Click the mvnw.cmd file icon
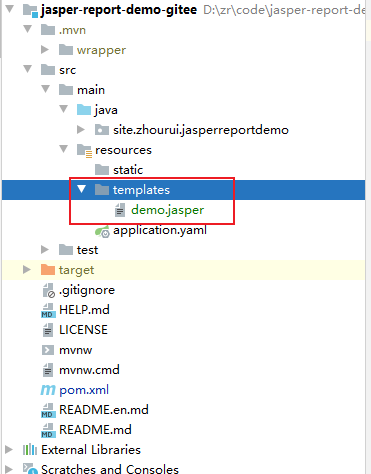This screenshot has width=371, height=474. point(48,370)
